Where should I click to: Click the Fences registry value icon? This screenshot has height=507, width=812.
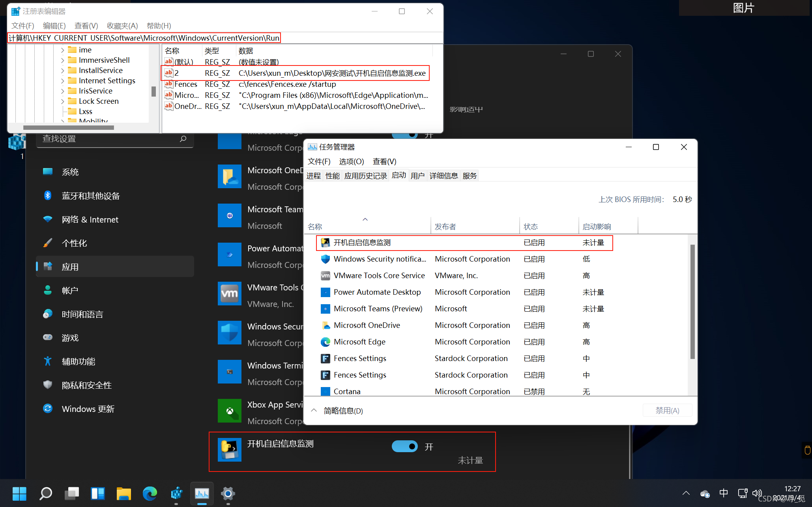tap(169, 84)
